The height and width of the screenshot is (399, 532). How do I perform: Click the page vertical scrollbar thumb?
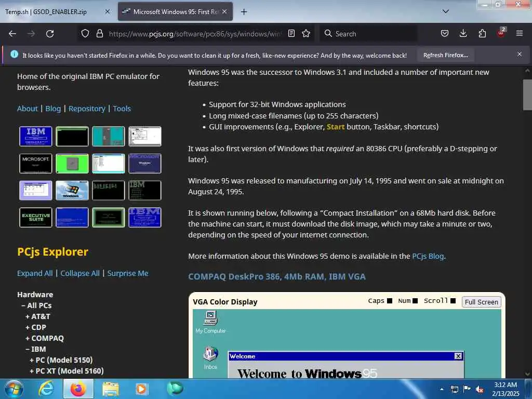(x=527, y=95)
